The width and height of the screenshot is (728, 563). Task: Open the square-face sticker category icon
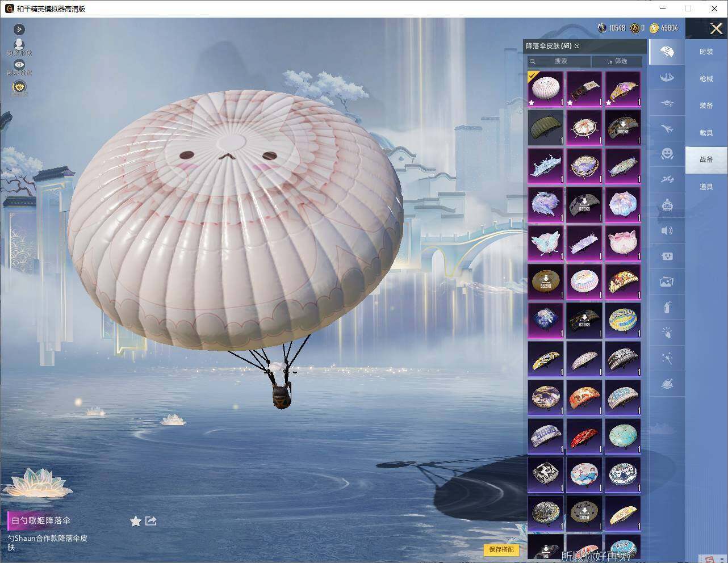(667, 256)
